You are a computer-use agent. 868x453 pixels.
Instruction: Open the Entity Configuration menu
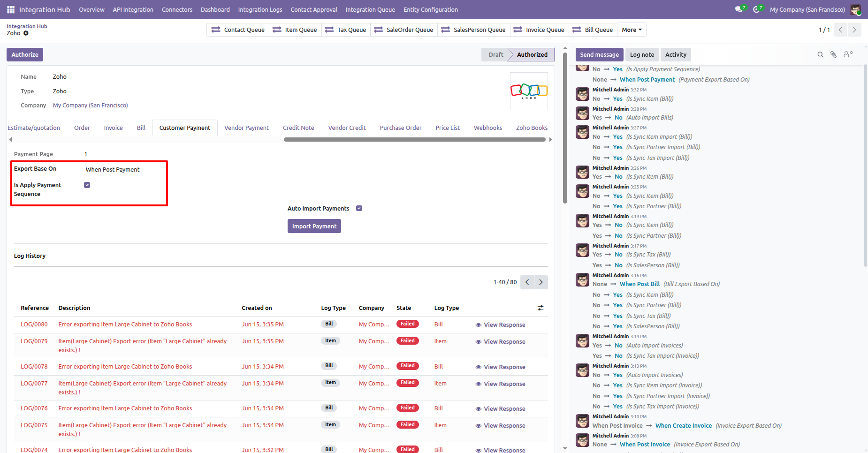point(431,9)
